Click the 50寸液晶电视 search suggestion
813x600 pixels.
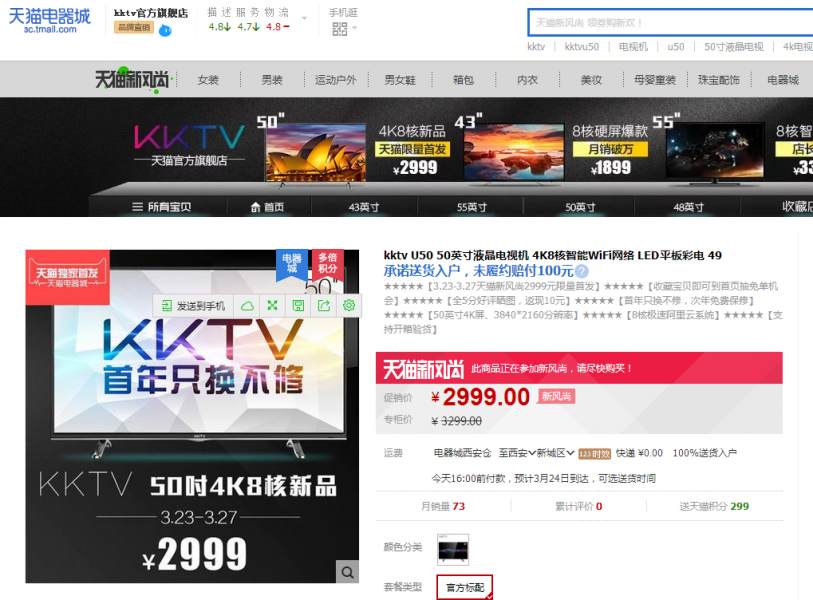[x=733, y=47]
